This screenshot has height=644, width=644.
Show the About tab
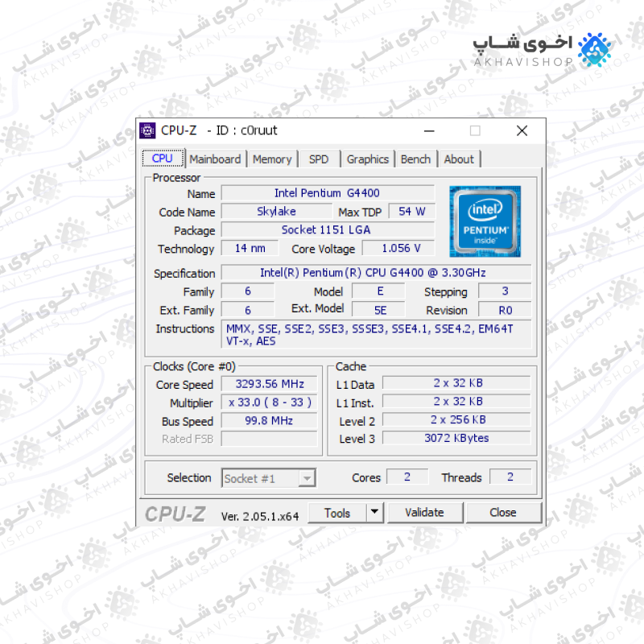pyautogui.click(x=459, y=159)
